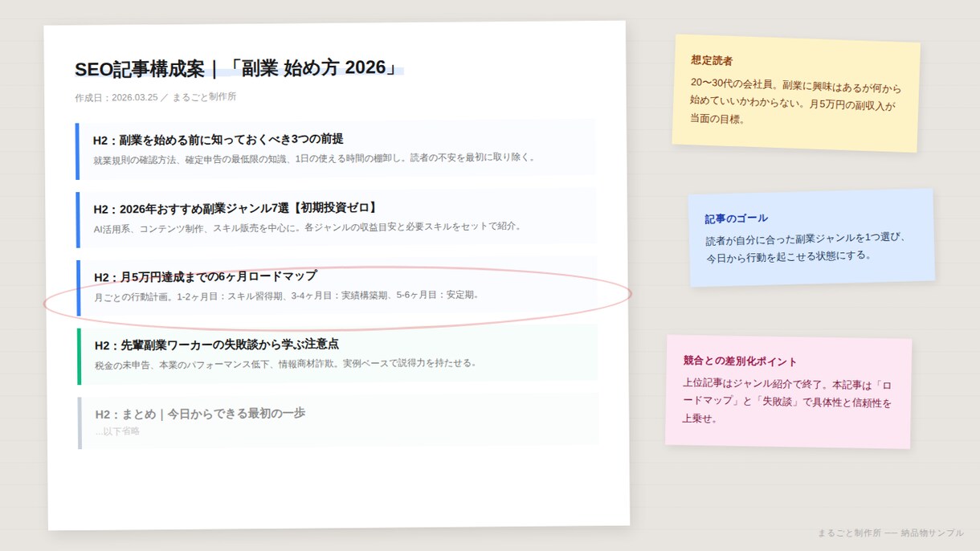Image resolution: width=980 pixels, height=551 pixels.
Task: Select heading "H2：2026年おすすめ副業ジャンル7選"
Action: point(235,208)
